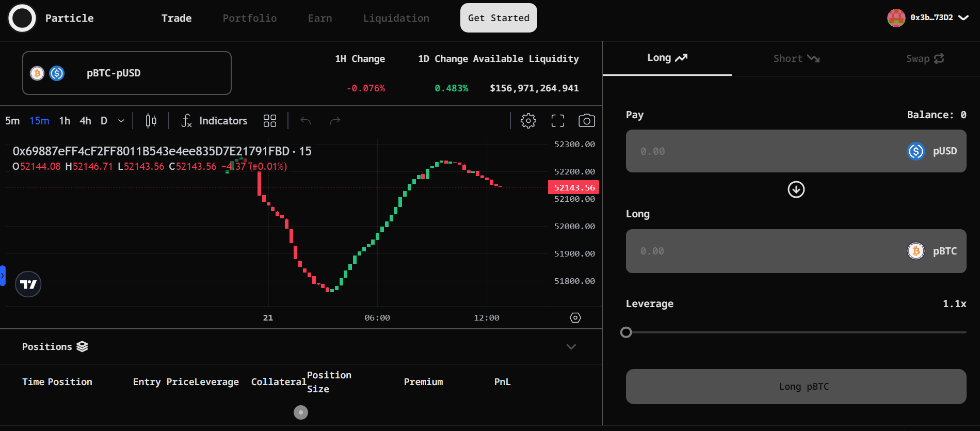Image resolution: width=980 pixels, height=431 pixels.
Task: Take a chart snapshot with camera icon
Action: pyautogui.click(x=587, y=121)
